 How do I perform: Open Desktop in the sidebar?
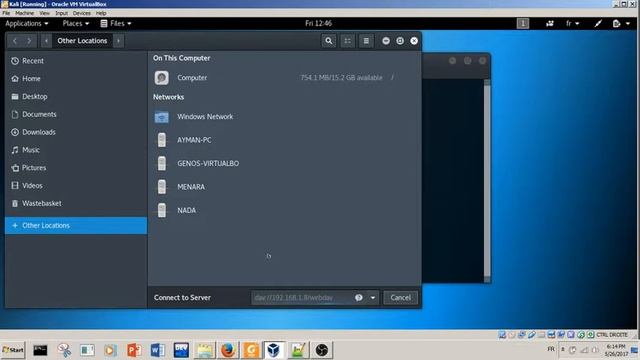pyautogui.click(x=76, y=96)
